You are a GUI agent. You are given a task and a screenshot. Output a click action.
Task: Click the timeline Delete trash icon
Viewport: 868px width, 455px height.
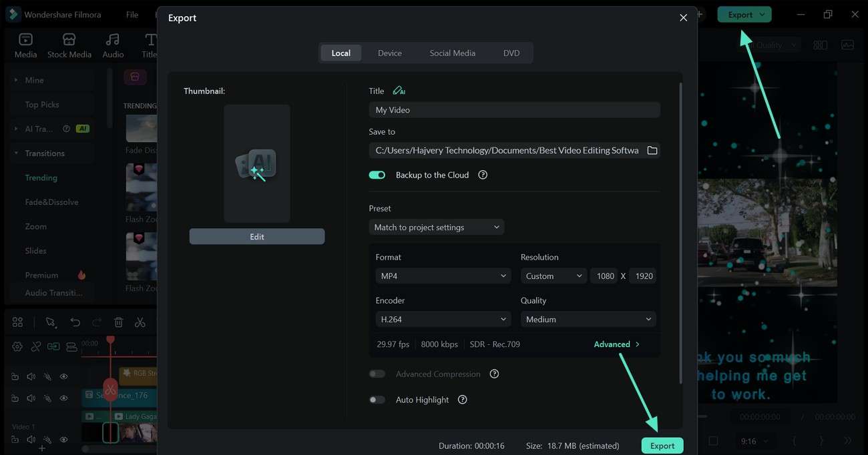point(118,322)
